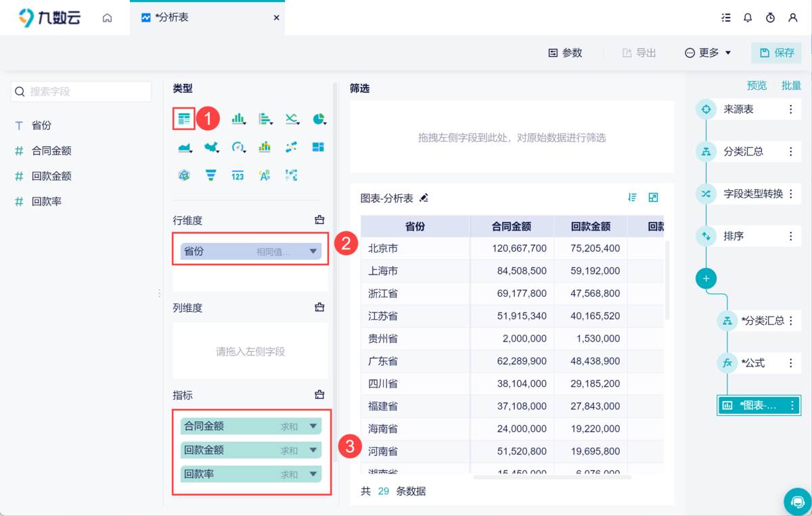Select the 123 indicator card icon
The height and width of the screenshot is (516, 812).
point(237,174)
